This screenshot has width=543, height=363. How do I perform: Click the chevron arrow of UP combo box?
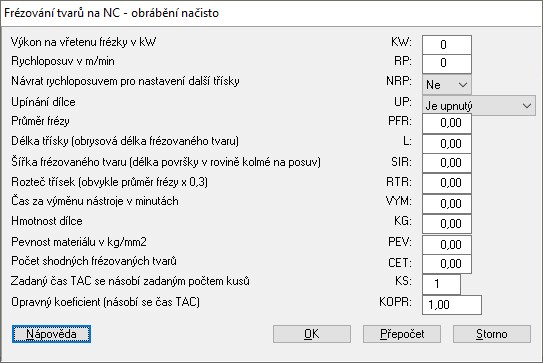pos(527,106)
